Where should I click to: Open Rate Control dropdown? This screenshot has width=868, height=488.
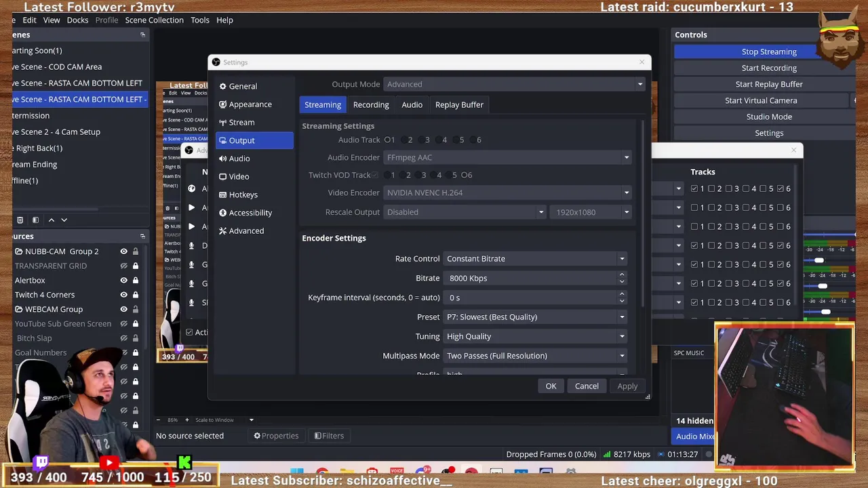534,259
